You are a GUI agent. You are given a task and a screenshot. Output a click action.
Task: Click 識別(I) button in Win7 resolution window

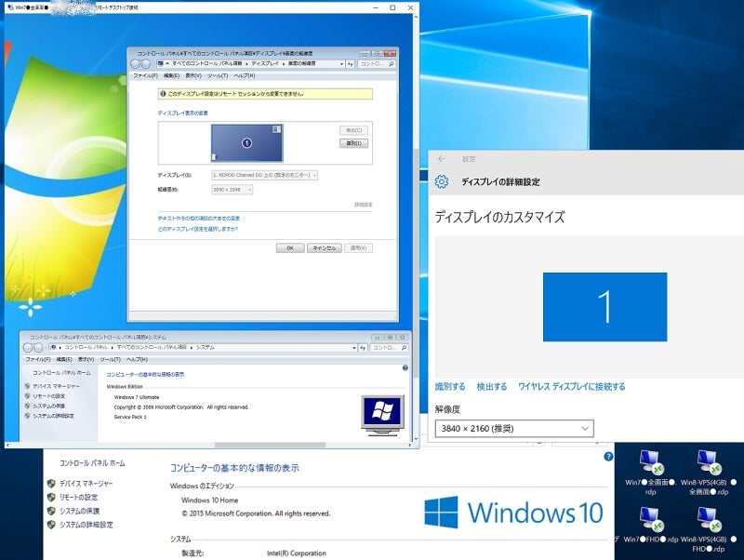[354, 143]
